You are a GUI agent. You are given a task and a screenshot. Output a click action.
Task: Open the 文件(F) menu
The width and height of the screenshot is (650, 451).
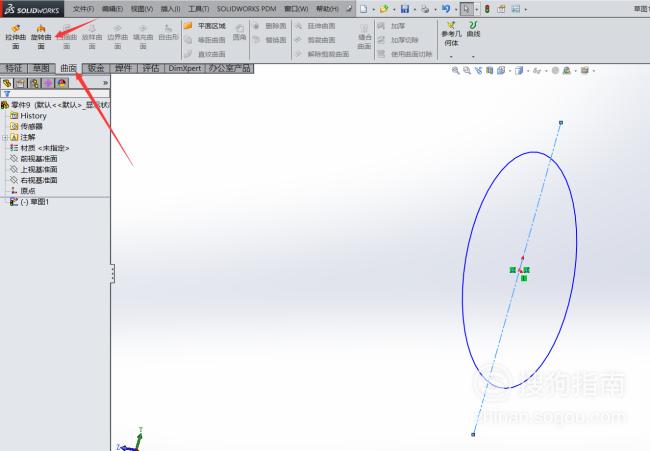(83, 9)
